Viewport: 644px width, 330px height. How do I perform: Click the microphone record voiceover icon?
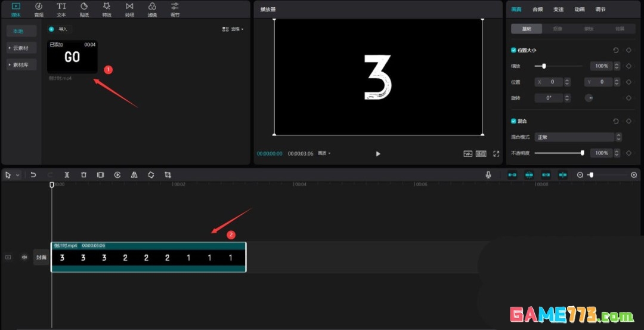tap(488, 175)
